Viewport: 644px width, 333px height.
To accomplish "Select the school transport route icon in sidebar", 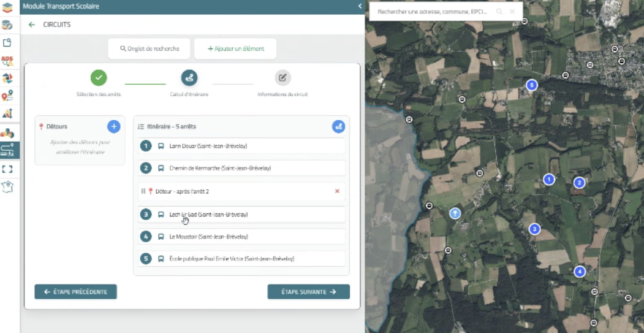I will pos(7,150).
